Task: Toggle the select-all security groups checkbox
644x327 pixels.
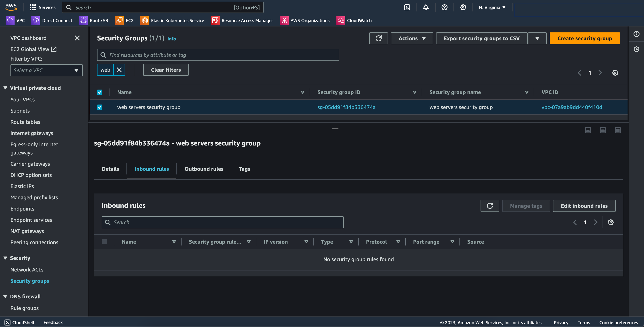Action: pos(100,92)
